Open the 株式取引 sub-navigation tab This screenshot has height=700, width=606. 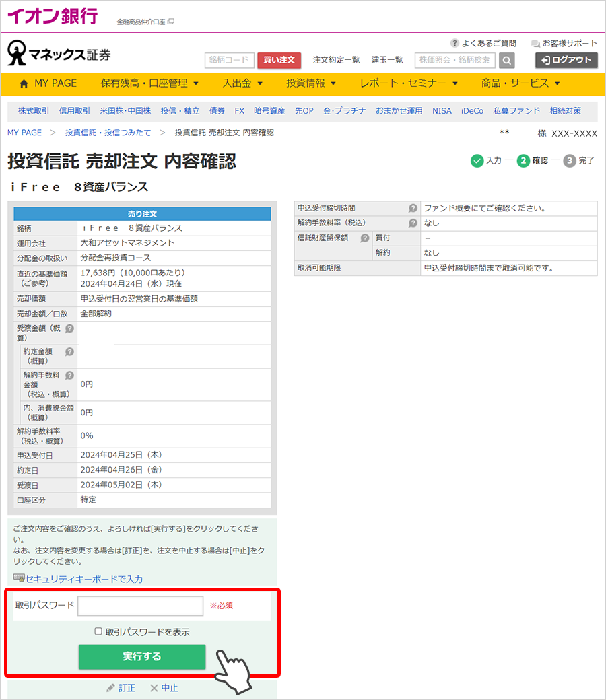[x=34, y=111]
